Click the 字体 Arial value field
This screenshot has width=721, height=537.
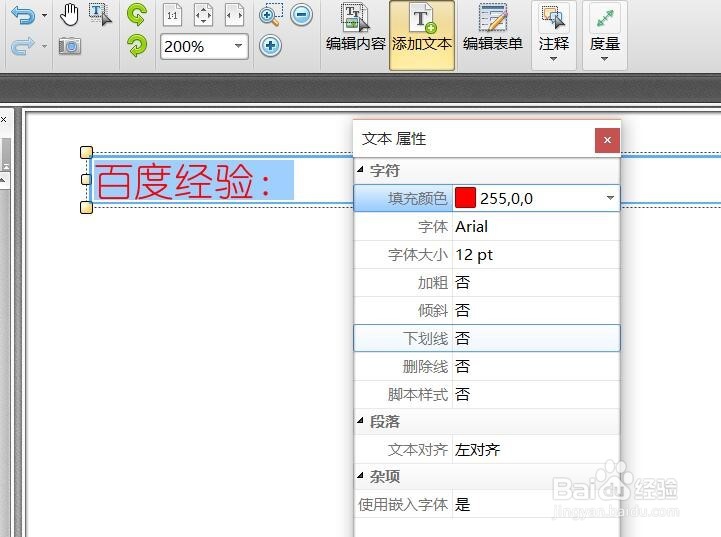click(x=536, y=227)
